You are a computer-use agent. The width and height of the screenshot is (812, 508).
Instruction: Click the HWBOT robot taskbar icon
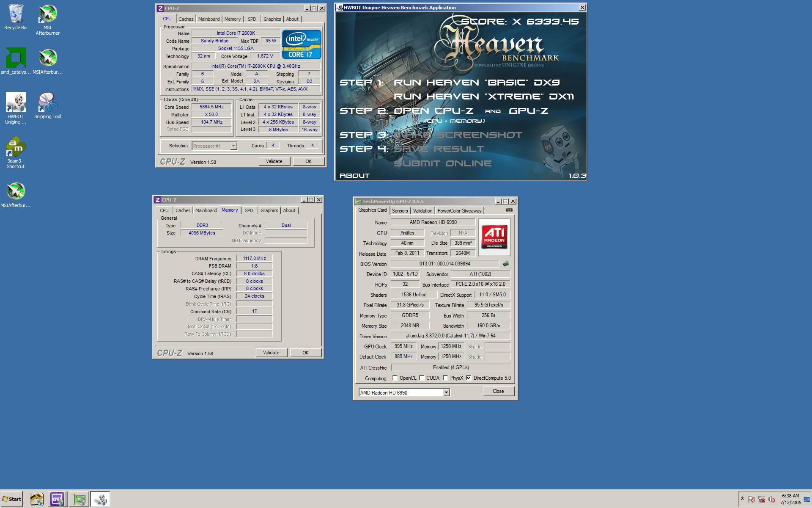101,500
